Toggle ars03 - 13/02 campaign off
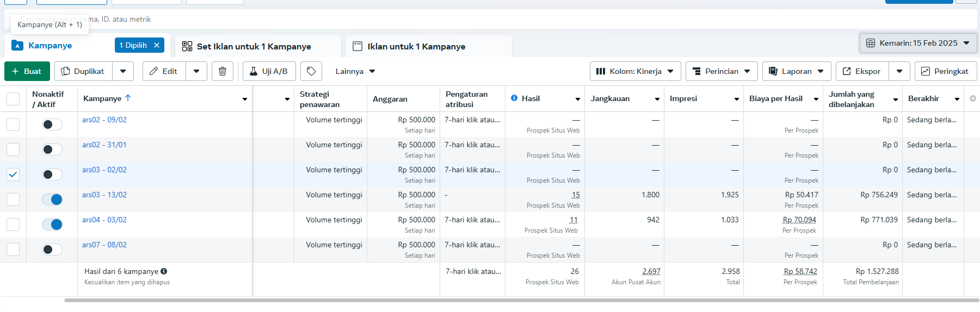This screenshot has height=312, width=980. click(x=52, y=199)
